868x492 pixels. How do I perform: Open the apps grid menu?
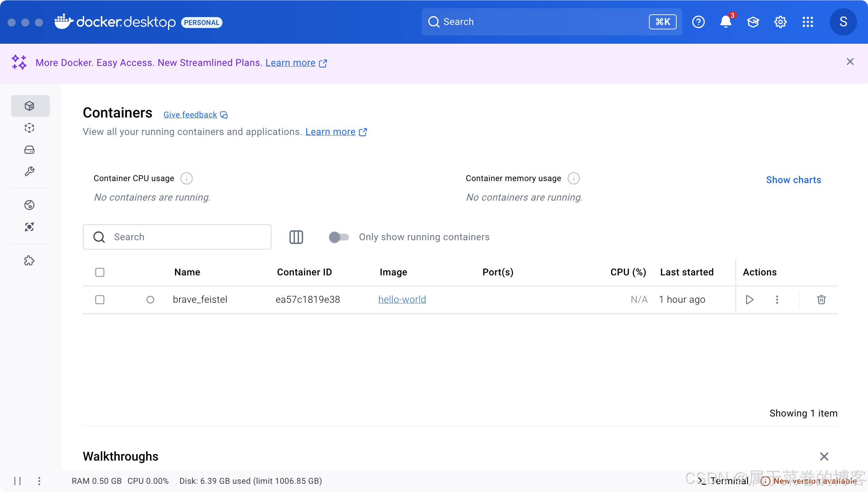808,22
